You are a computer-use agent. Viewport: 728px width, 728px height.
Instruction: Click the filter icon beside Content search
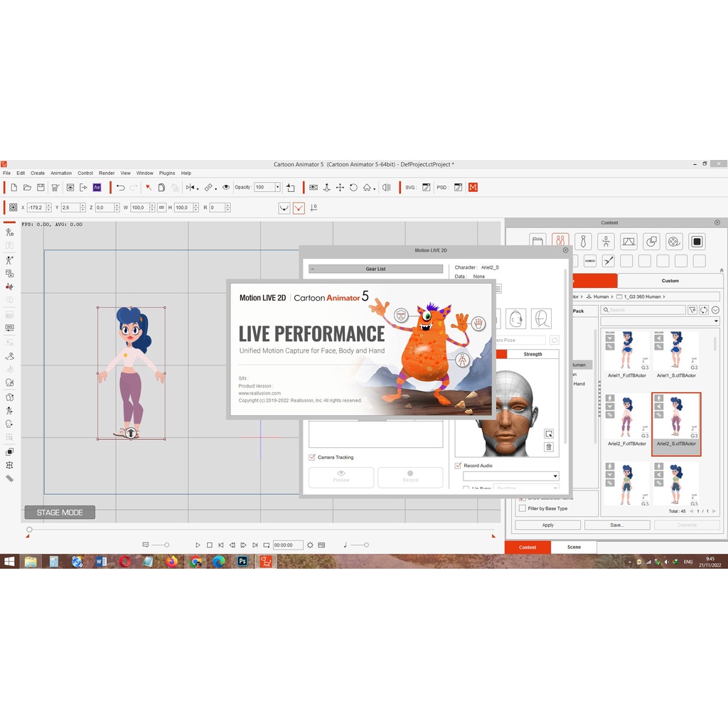tap(692, 310)
